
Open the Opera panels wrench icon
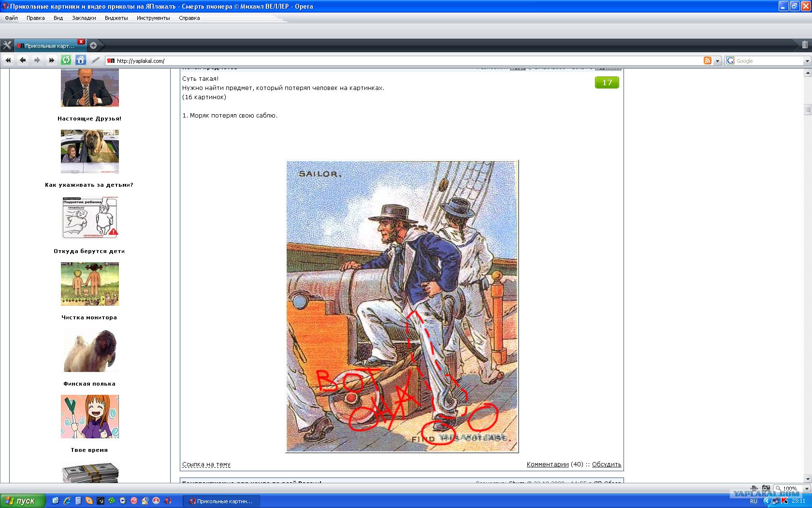pyautogui.click(x=7, y=45)
